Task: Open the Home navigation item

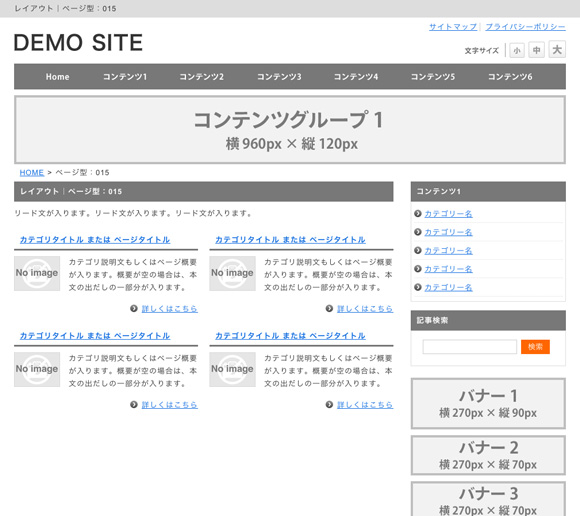Action: (57, 77)
